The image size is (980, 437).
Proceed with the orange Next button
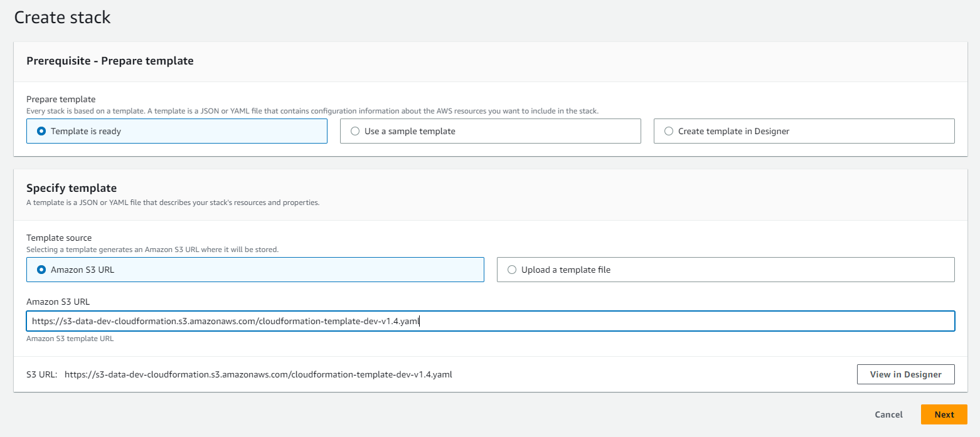pyautogui.click(x=944, y=414)
